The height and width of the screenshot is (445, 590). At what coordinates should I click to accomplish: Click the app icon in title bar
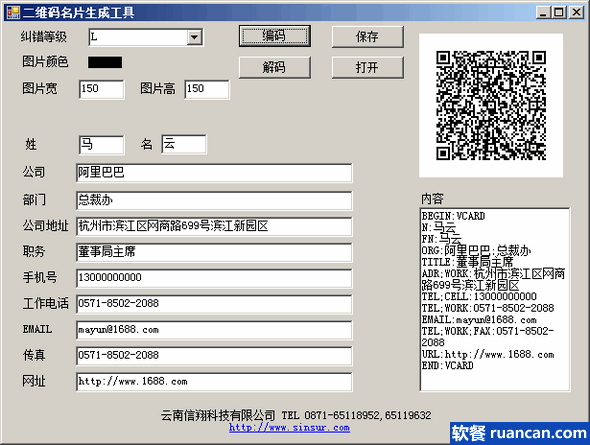coord(13,12)
